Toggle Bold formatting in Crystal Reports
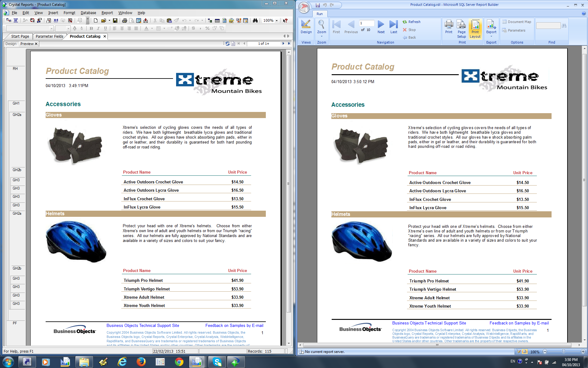 (91, 28)
